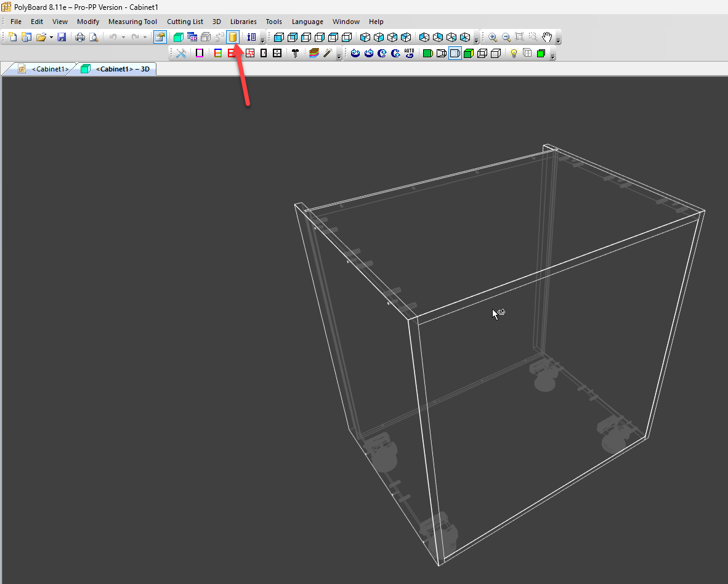Open hardware settings screw icon
Screen dimensions: 728x584
[x=295, y=54]
